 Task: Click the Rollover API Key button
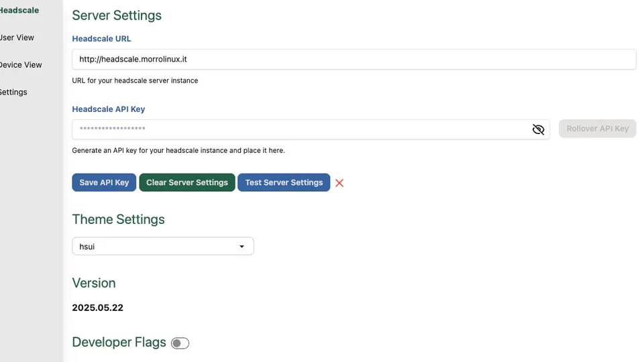pyautogui.click(x=597, y=129)
